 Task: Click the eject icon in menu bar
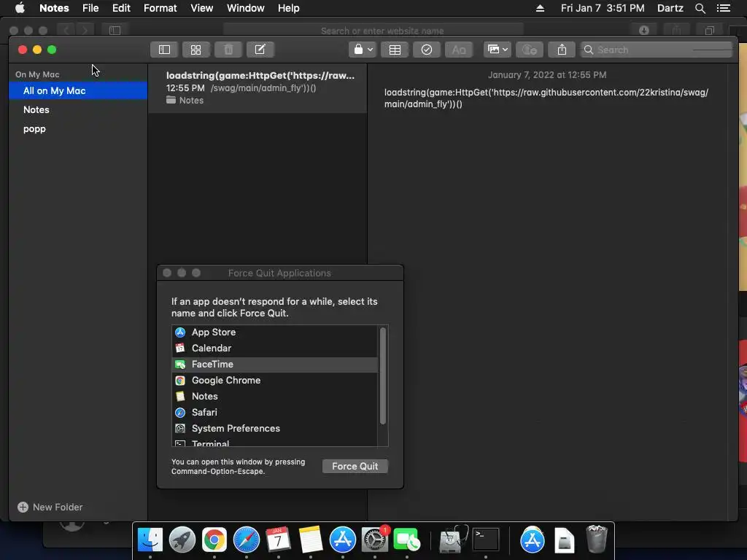pos(540,8)
